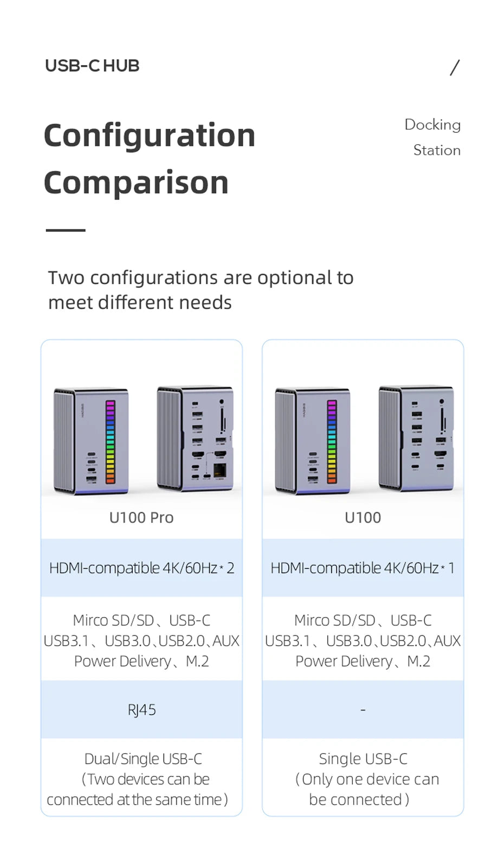The width and height of the screenshot is (504, 847).
Task: Select the U100 model label
Action: pos(363,517)
